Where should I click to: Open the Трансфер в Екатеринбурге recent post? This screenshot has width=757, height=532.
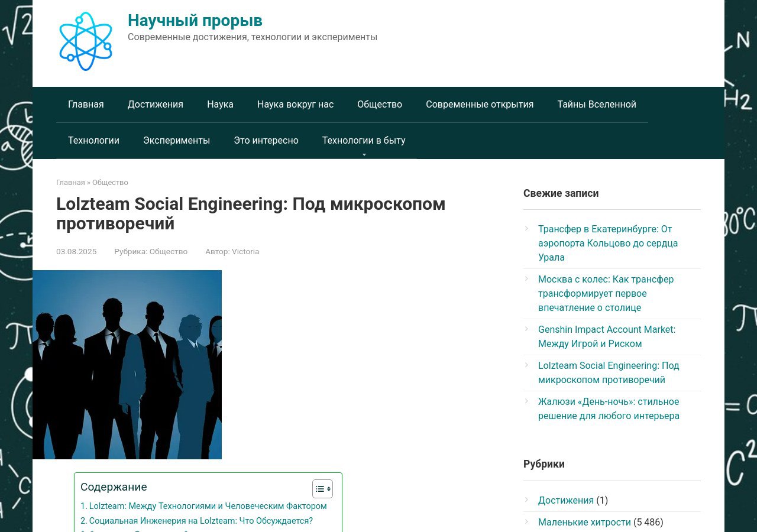608,243
